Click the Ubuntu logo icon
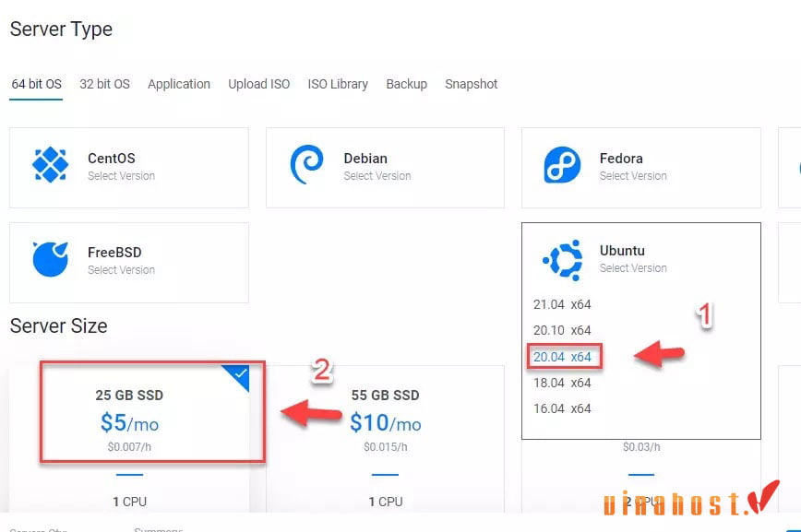801x532 pixels. (562, 260)
